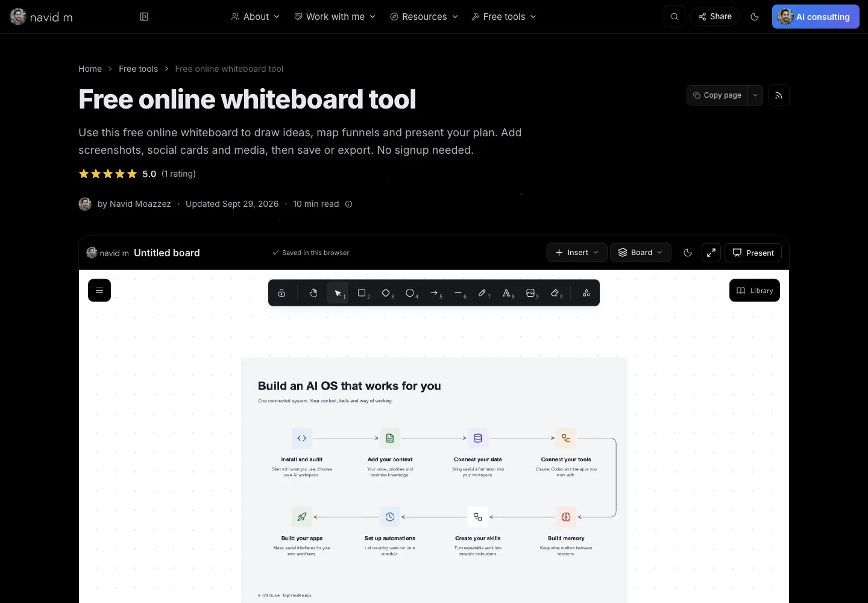Expand the Free tools menu
Viewport: 868px width, 603px height.
tap(504, 17)
